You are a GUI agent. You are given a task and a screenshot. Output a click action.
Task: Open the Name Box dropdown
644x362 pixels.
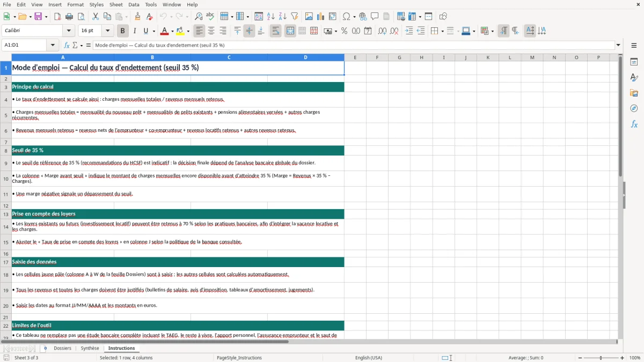(x=53, y=45)
